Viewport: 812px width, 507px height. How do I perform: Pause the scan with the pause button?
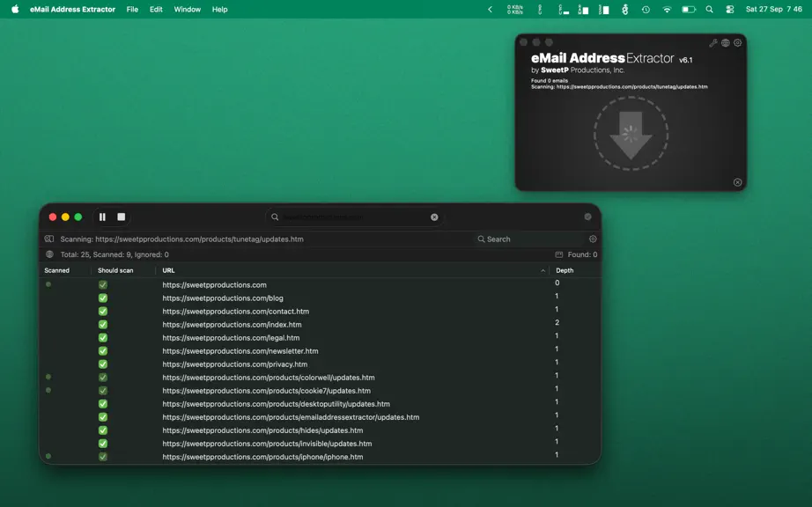pos(102,217)
